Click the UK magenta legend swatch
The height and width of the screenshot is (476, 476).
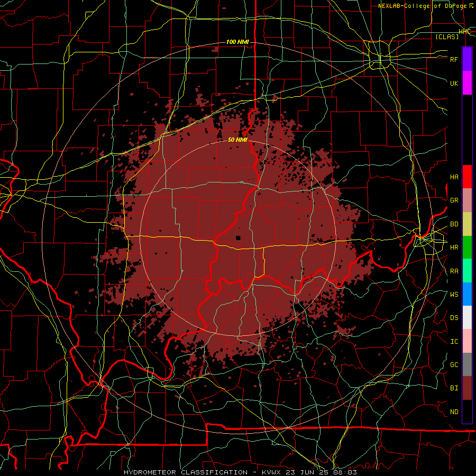467,83
